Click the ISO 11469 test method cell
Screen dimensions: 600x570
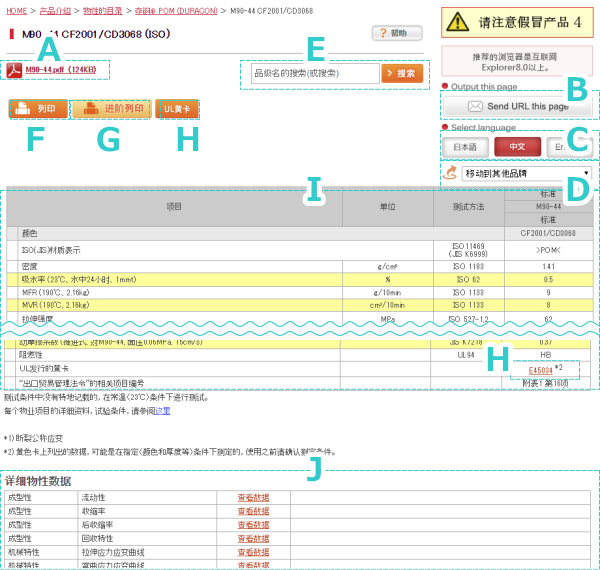[x=468, y=250]
